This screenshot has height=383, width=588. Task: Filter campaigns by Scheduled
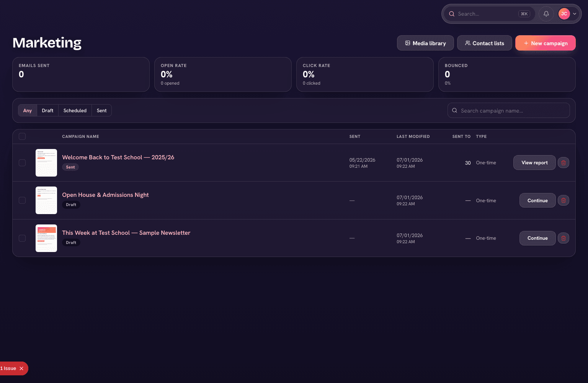click(75, 111)
